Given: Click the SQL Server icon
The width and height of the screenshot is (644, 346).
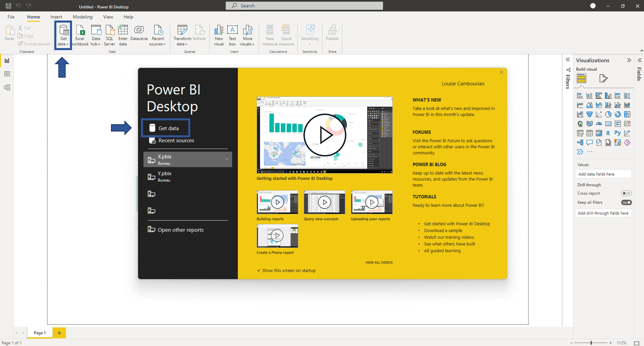Looking at the screenshot, I should click(109, 35).
